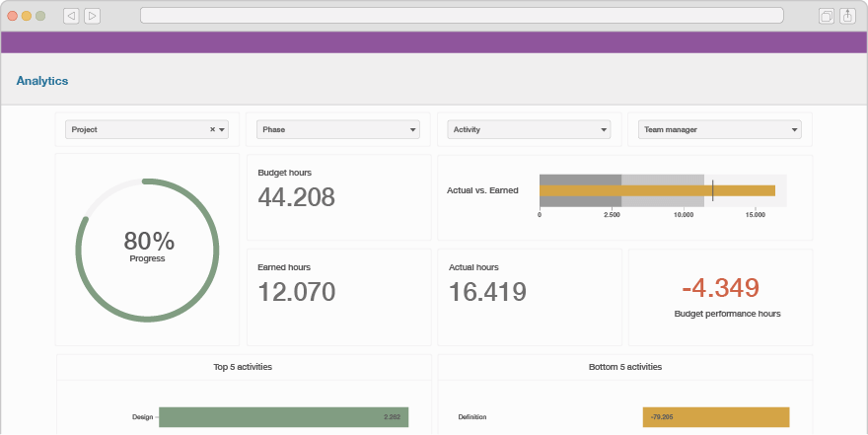Select the Actual hours value 16.419
868x435 pixels.
point(487,292)
